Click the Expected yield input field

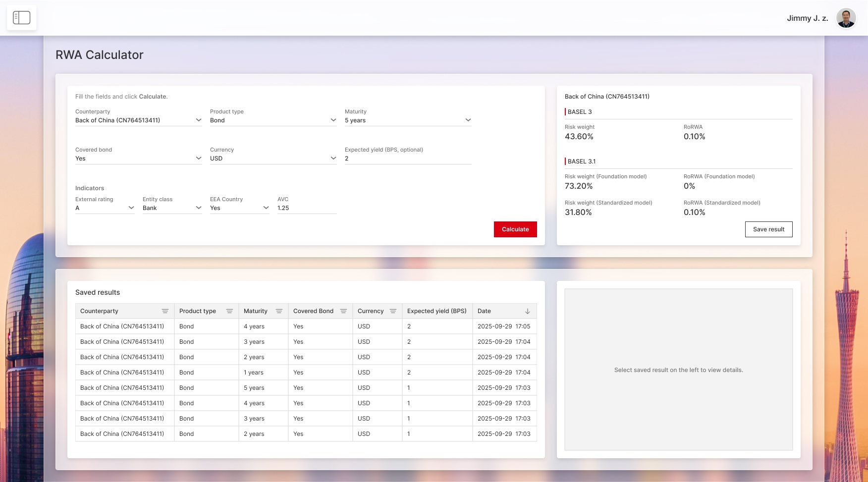(x=408, y=159)
